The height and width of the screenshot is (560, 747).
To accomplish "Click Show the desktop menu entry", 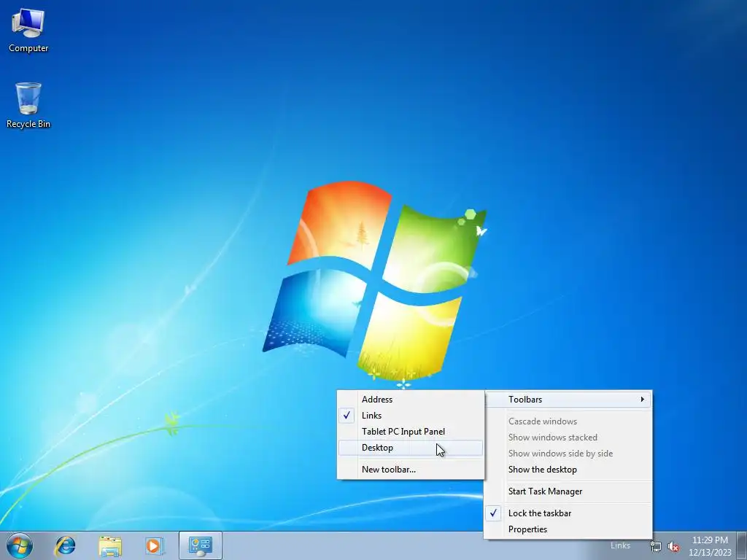I will [568, 470].
